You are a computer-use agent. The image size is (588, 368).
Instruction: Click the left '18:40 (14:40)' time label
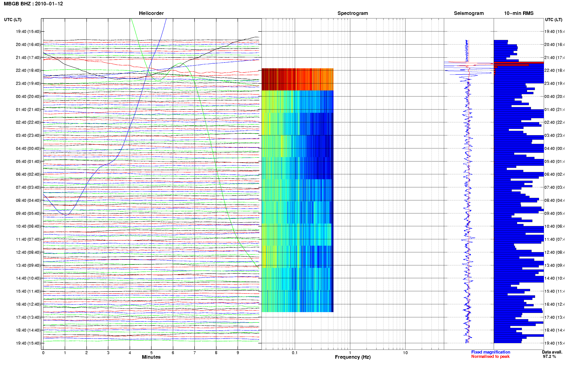pyautogui.click(x=28, y=330)
